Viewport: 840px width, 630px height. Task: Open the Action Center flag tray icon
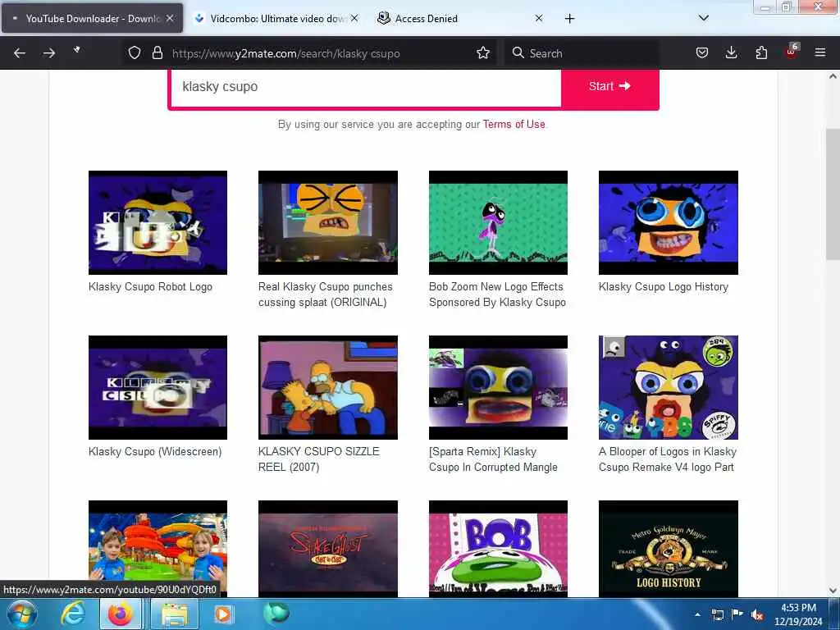[737, 615]
